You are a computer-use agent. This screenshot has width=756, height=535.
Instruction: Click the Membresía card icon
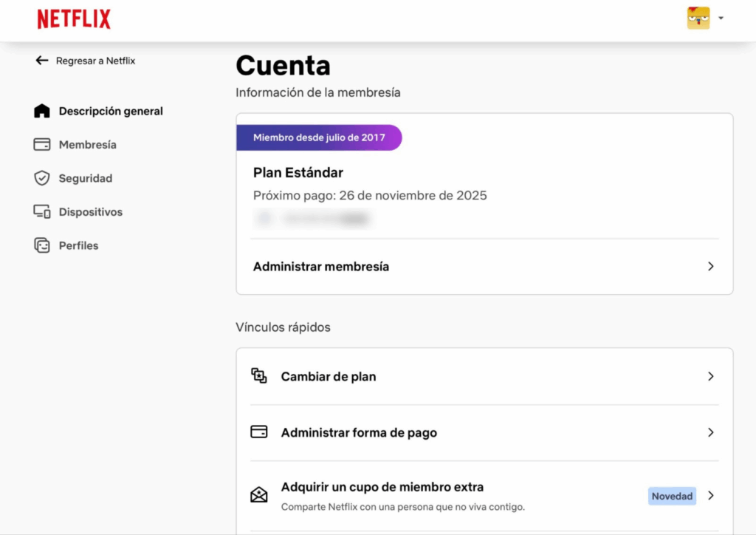tap(42, 145)
